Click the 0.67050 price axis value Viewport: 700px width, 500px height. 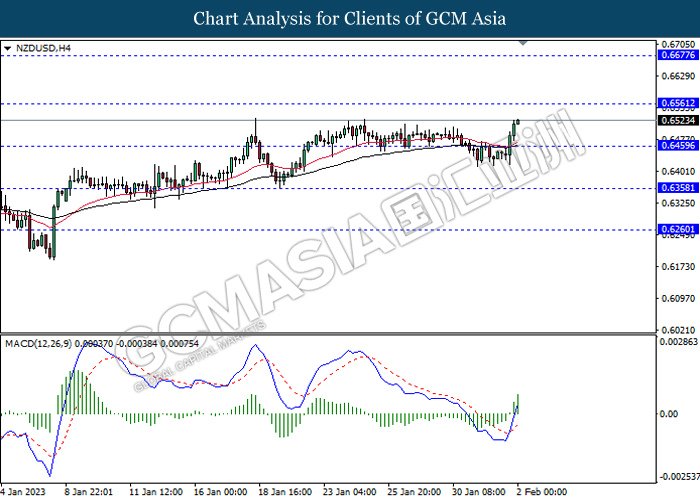679,44
